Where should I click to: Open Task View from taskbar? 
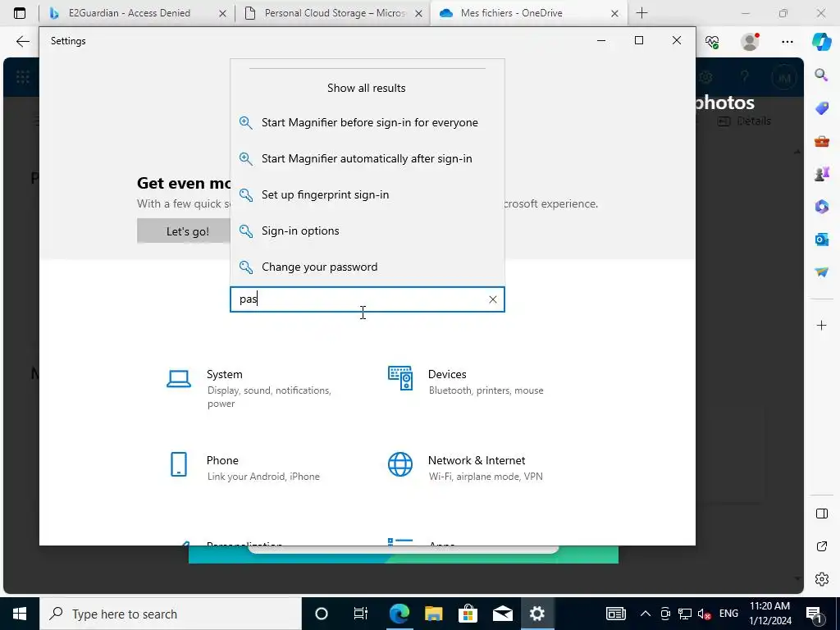click(x=361, y=614)
